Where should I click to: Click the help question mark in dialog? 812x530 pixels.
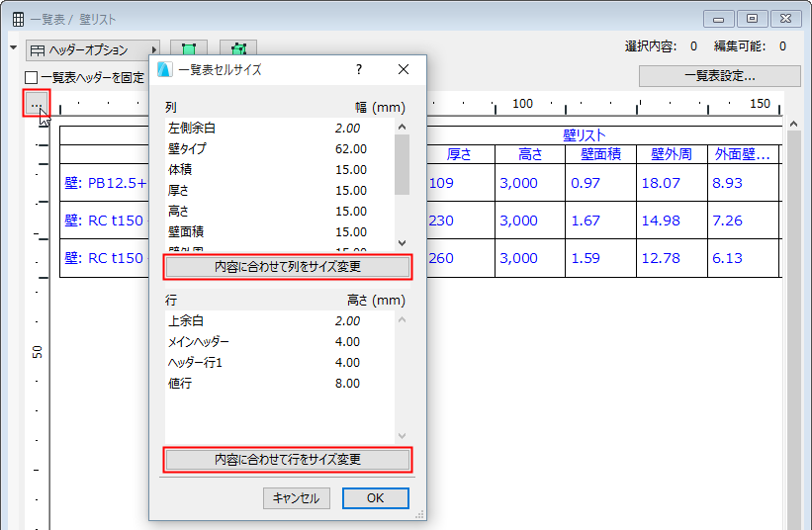[359, 69]
